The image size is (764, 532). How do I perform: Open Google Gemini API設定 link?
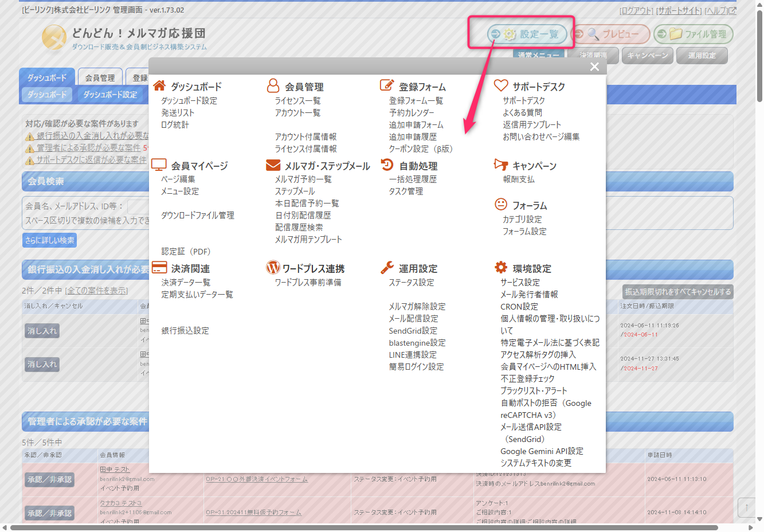tap(542, 451)
